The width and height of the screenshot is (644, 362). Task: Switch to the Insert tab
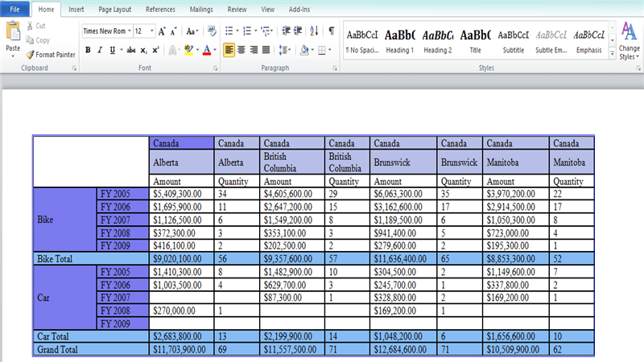pos(76,9)
